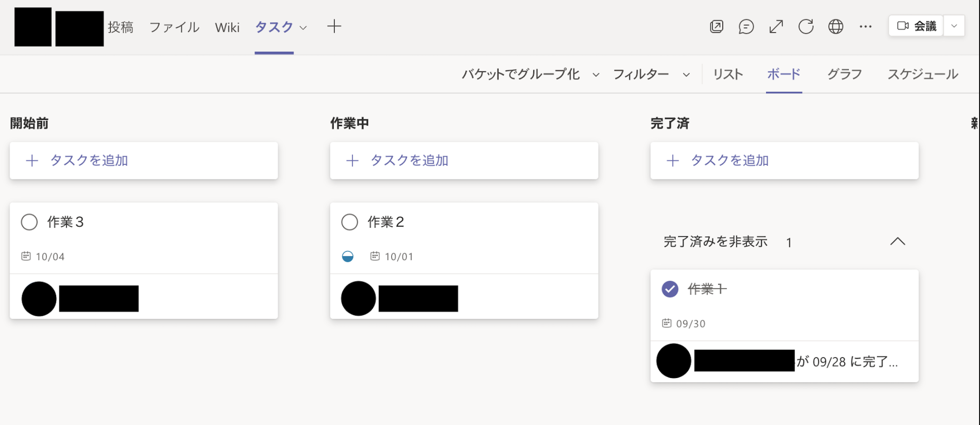The image size is (980, 425).
Task: Start a meeting with 会議 button
Action: click(916, 26)
